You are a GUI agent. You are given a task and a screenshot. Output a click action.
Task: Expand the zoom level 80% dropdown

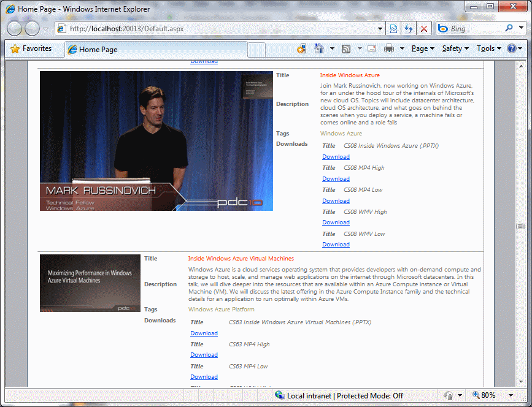[511, 395]
